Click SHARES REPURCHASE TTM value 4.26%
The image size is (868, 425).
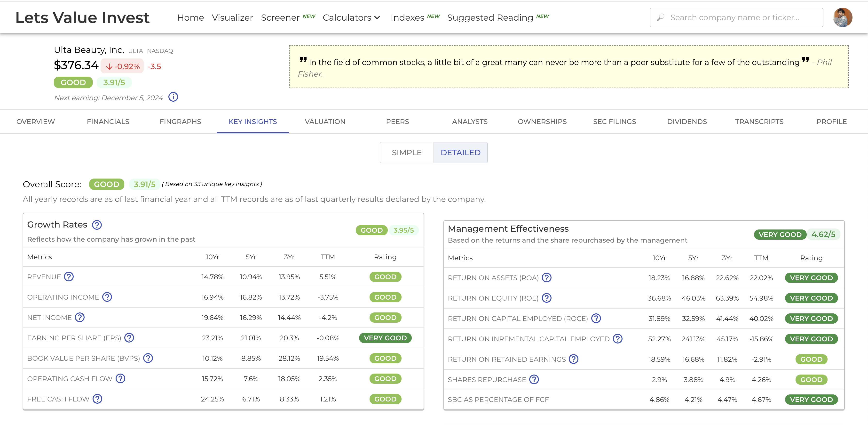tap(761, 379)
